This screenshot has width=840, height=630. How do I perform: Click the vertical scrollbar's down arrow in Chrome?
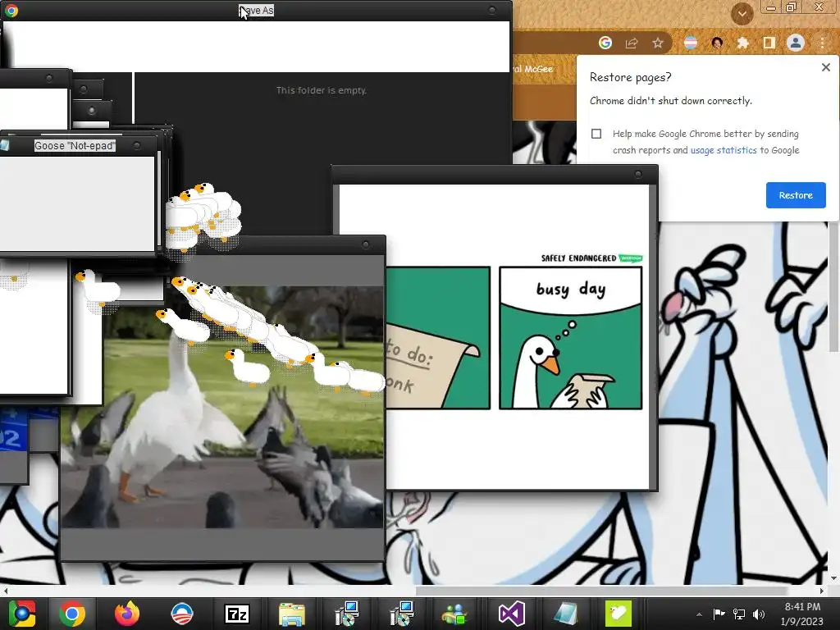[x=833, y=578]
